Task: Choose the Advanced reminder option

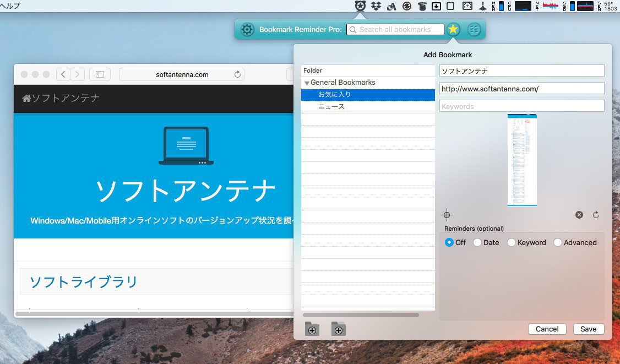Action: click(x=558, y=242)
